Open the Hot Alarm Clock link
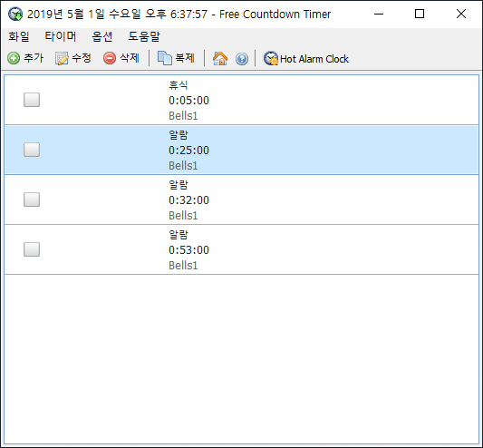The height and width of the screenshot is (448, 483). 306,58
